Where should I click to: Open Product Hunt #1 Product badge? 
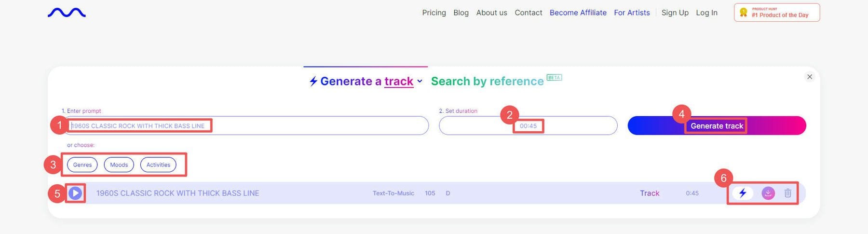pos(776,13)
